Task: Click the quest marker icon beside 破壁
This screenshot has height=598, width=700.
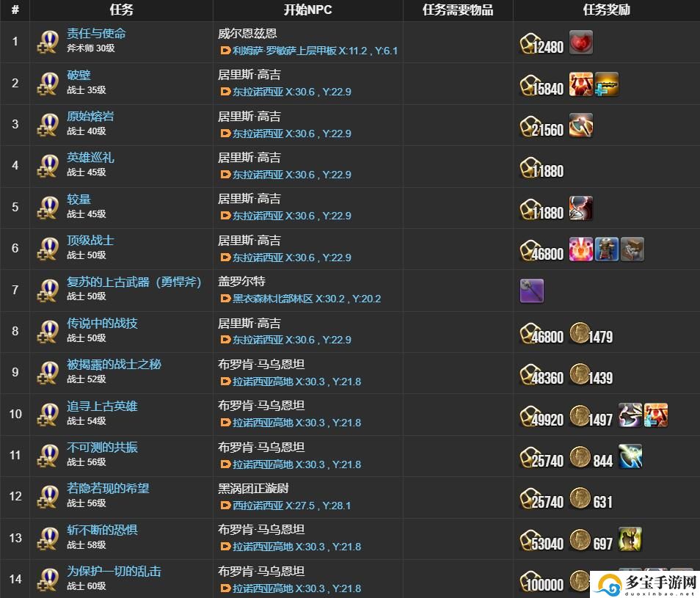Action: [48, 84]
